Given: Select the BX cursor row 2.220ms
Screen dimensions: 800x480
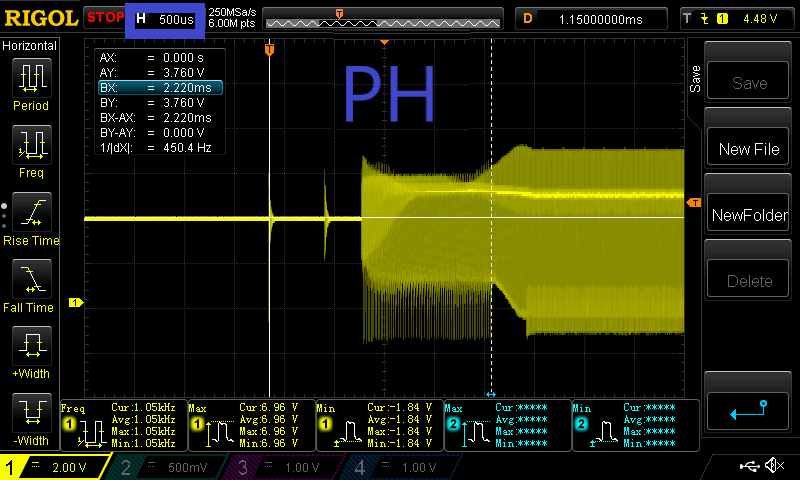Looking at the screenshot, I should coord(161,88).
